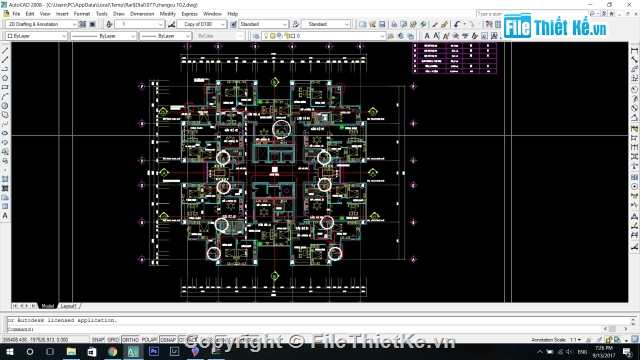Viewport: 640px width, 360px height.
Task: Open Chrome from taskbar
Action: point(112,351)
